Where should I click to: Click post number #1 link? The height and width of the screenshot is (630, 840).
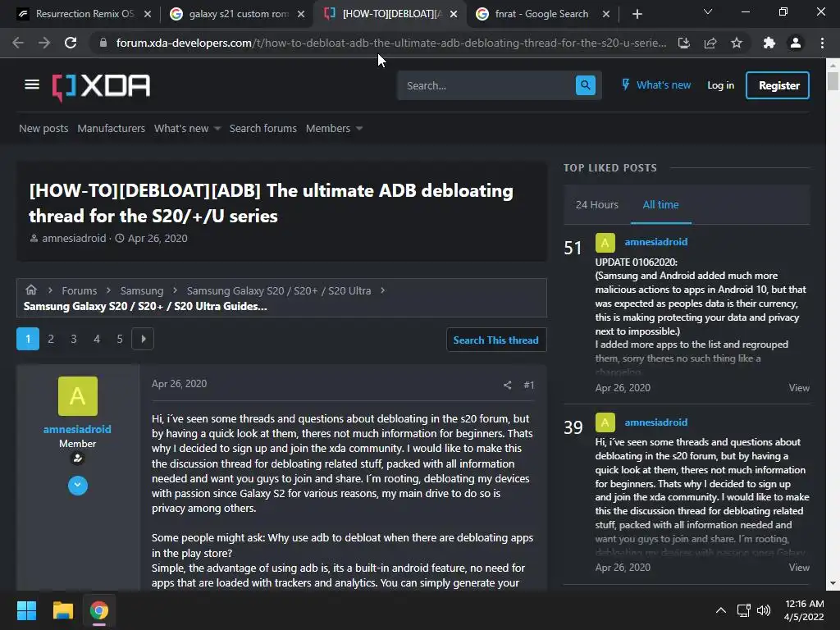(x=529, y=385)
